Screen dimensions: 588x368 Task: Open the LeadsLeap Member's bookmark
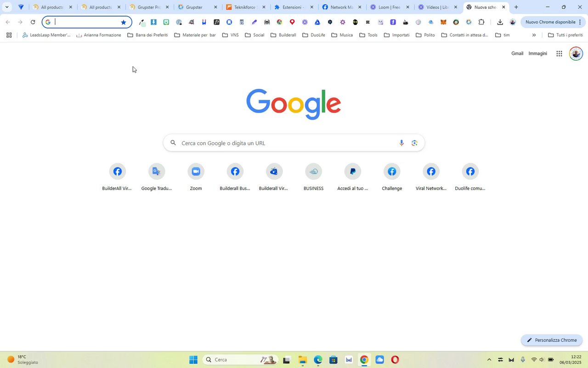click(46, 35)
